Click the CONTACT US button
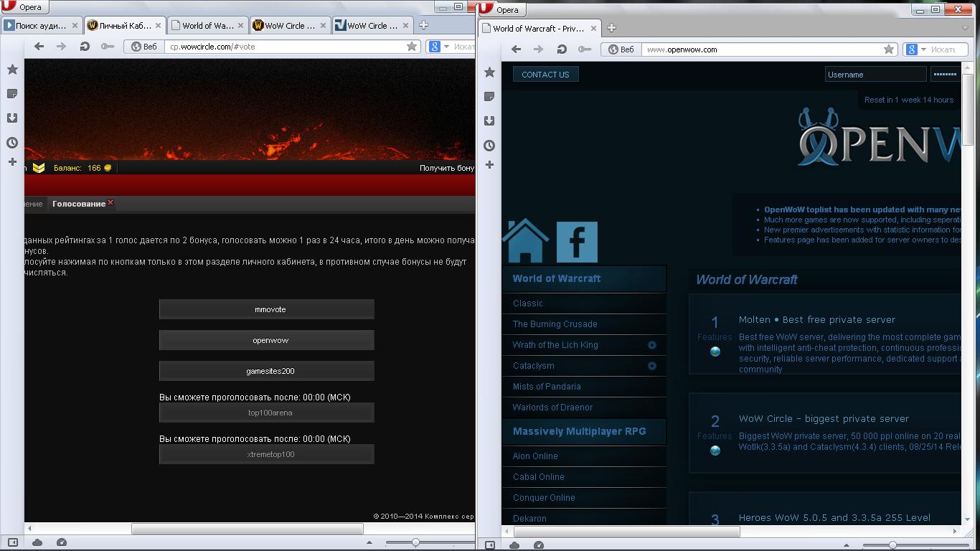The height and width of the screenshot is (551, 980). point(545,74)
